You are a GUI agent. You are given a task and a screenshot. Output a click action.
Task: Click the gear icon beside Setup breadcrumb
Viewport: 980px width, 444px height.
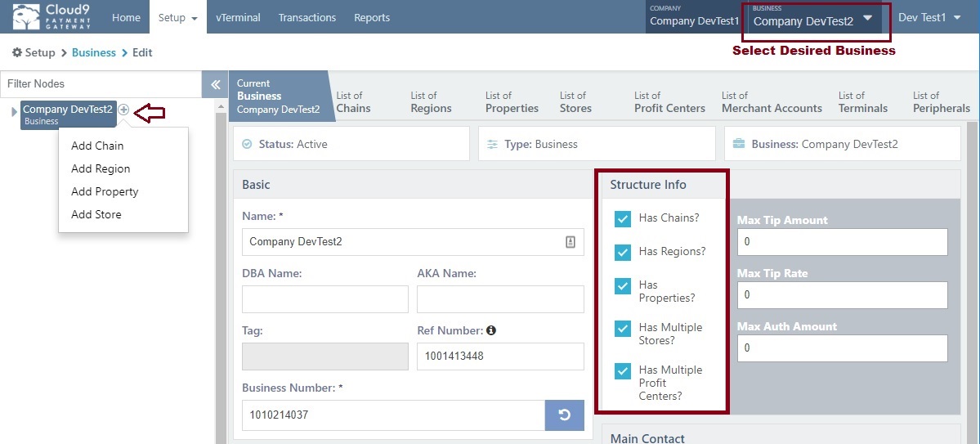(x=17, y=52)
